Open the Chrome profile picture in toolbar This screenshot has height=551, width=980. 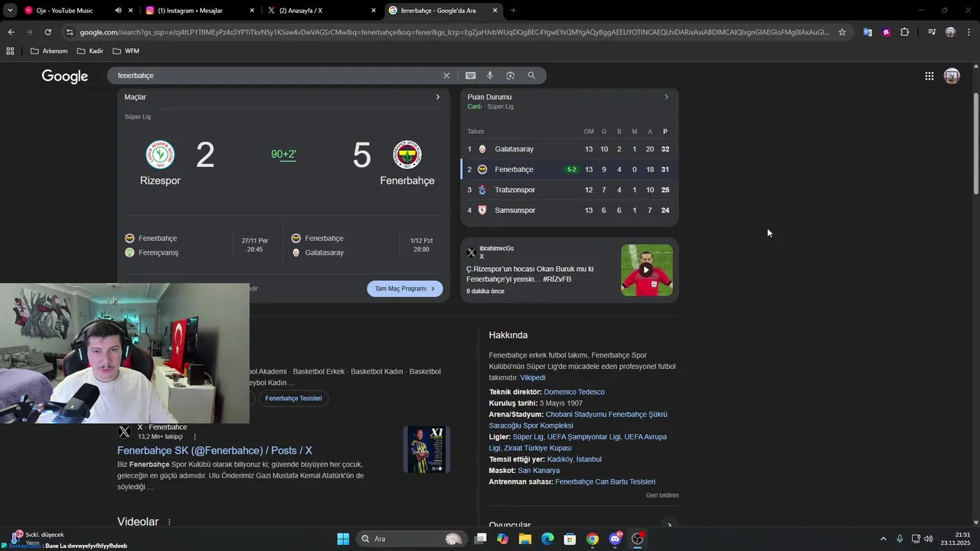point(950,32)
